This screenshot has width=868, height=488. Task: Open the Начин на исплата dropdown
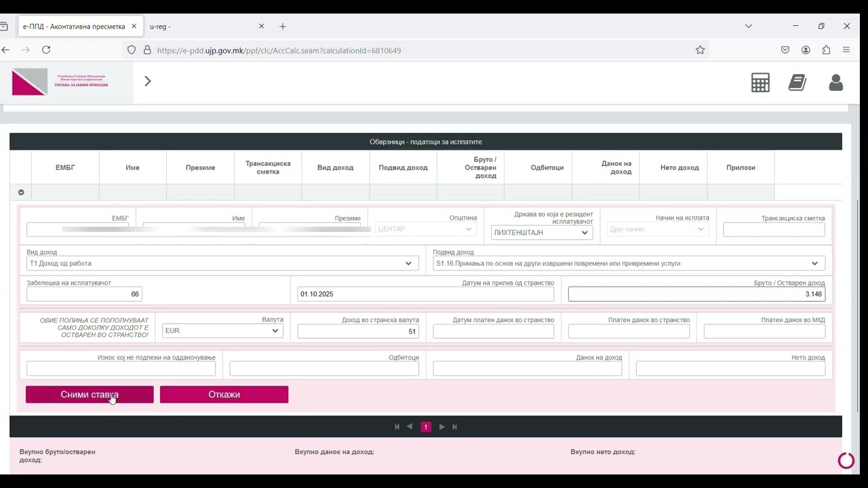click(658, 229)
